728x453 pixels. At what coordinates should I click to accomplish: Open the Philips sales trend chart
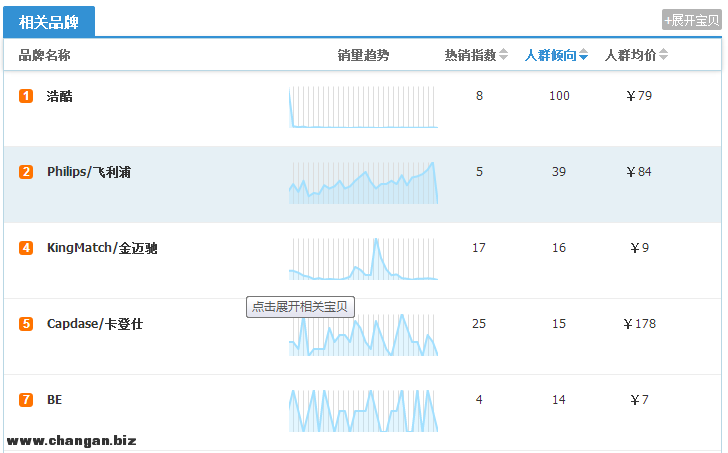(363, 183)
